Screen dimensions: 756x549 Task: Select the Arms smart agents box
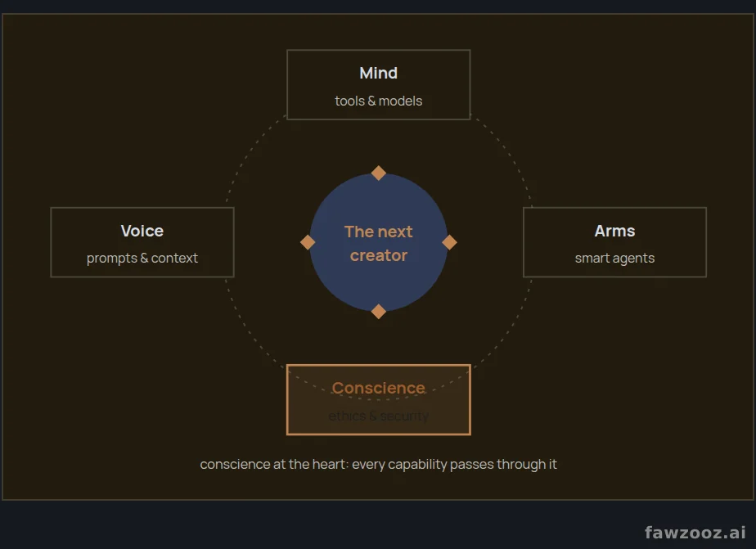tap(614, 242)
